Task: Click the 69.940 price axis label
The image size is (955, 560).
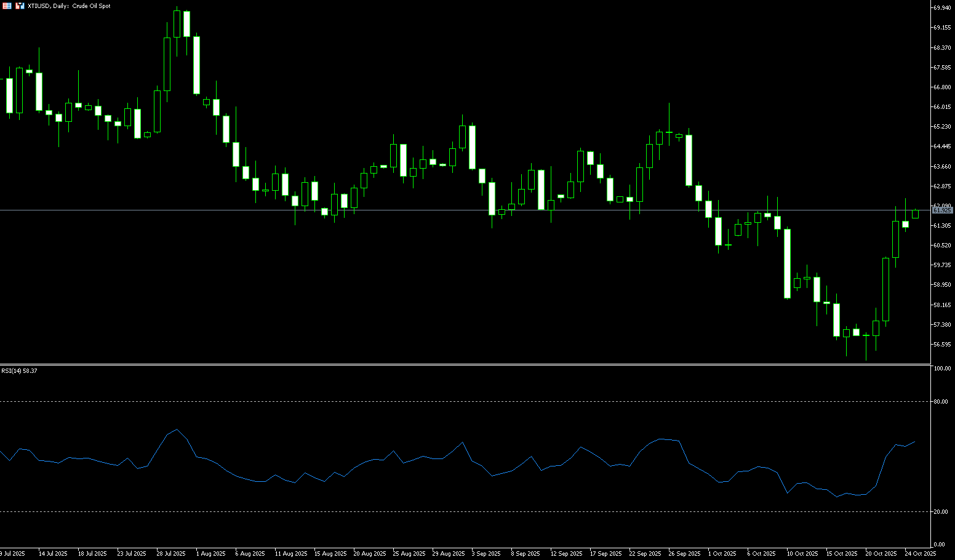Action: coord(942,8)
